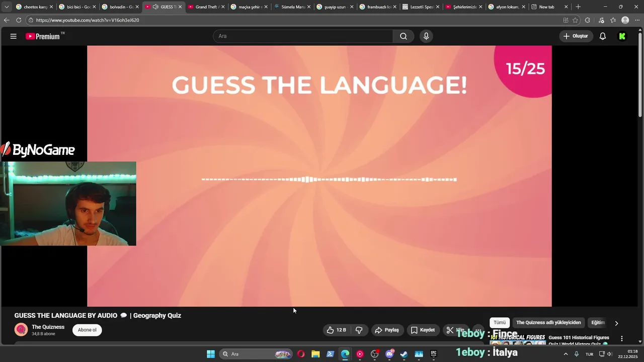Open the Edge favorites list icon
Viewport: 644px width, 362px height.
pos(613,20)
